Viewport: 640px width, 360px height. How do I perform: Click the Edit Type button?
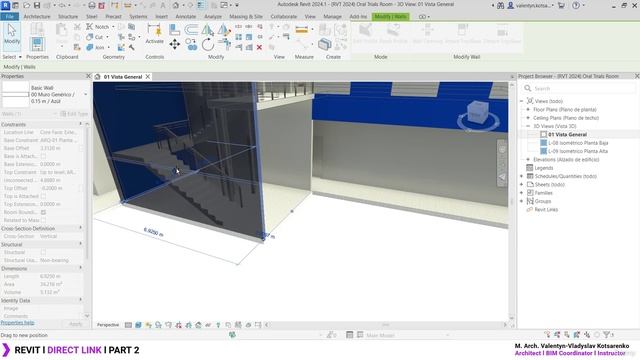click(74, 114)
